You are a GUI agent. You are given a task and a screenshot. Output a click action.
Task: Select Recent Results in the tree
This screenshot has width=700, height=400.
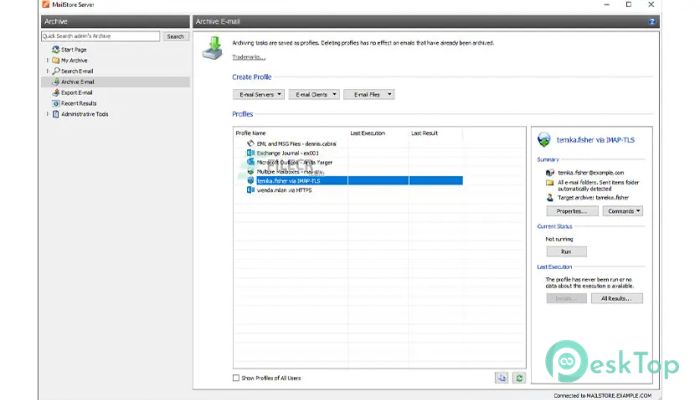[79, 103]
